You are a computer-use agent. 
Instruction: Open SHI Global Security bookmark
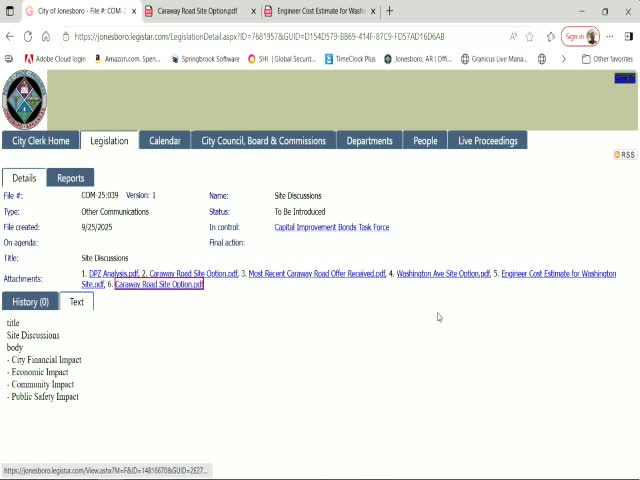point(282,59)
